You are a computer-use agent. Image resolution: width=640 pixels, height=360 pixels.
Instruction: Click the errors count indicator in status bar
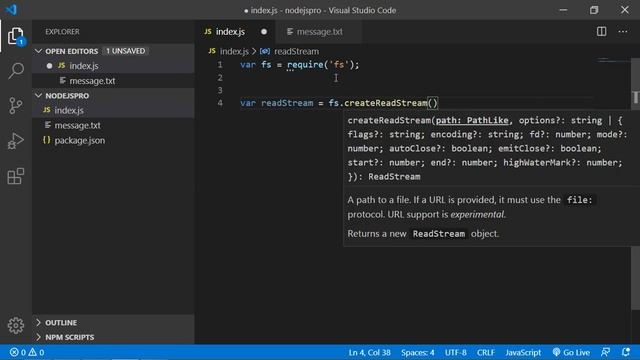[18, 352]
